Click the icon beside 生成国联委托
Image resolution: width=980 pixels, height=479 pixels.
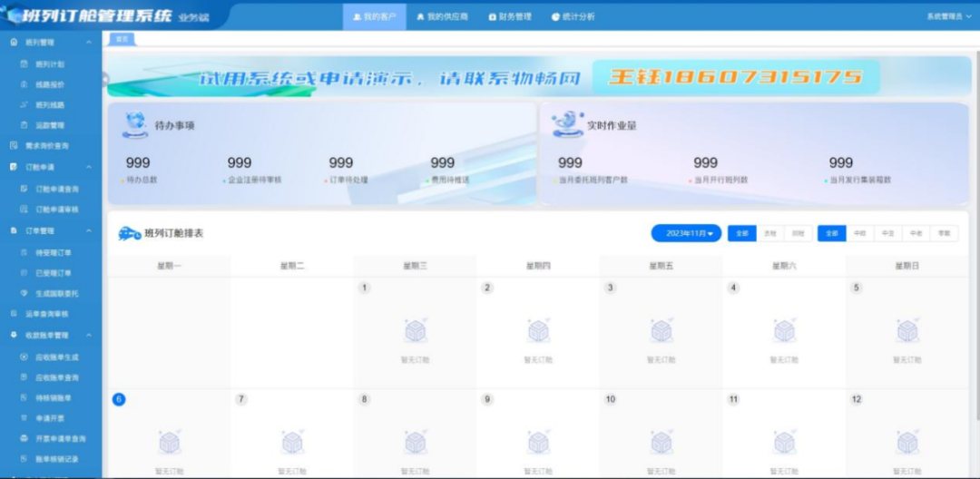[x=24, y=293]
